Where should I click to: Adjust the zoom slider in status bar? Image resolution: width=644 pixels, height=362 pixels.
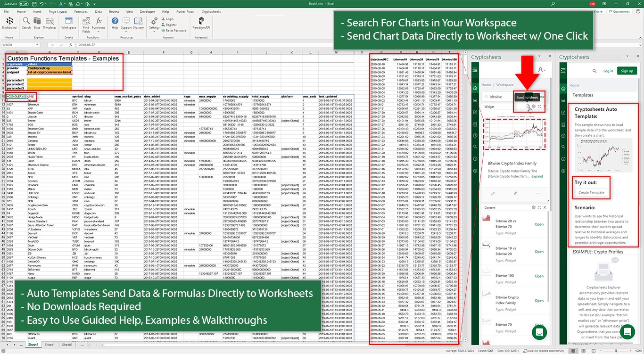pos(617,351)
